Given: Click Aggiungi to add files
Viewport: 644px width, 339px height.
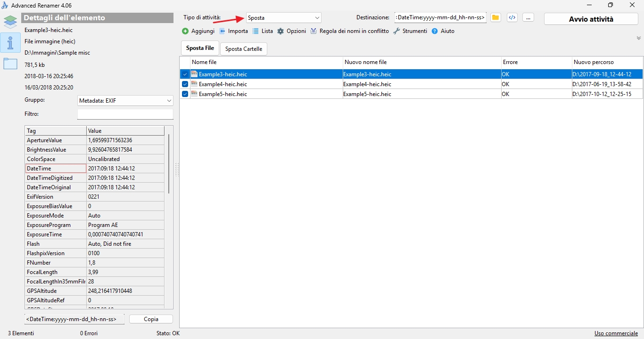Looking at the screenshot, I should 198,31.
